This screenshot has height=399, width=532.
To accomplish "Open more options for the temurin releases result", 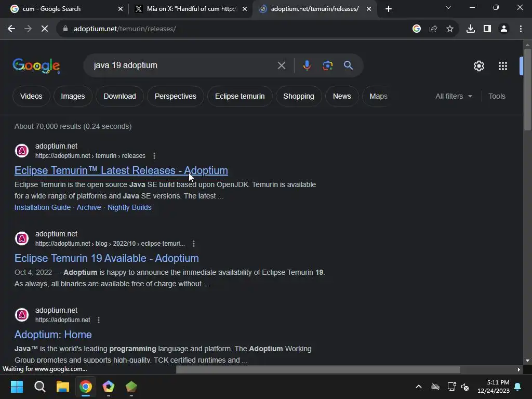I will coord(154,156).
